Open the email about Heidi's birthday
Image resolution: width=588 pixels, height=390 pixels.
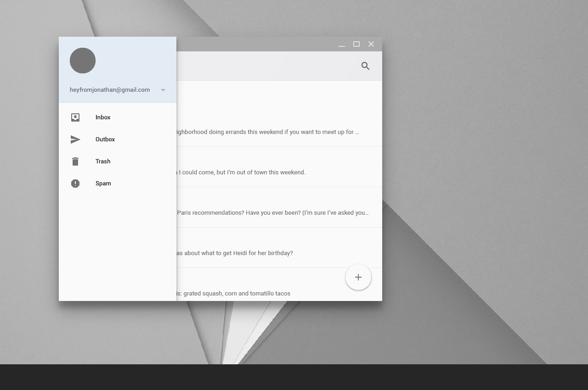[x=235, y=253]
